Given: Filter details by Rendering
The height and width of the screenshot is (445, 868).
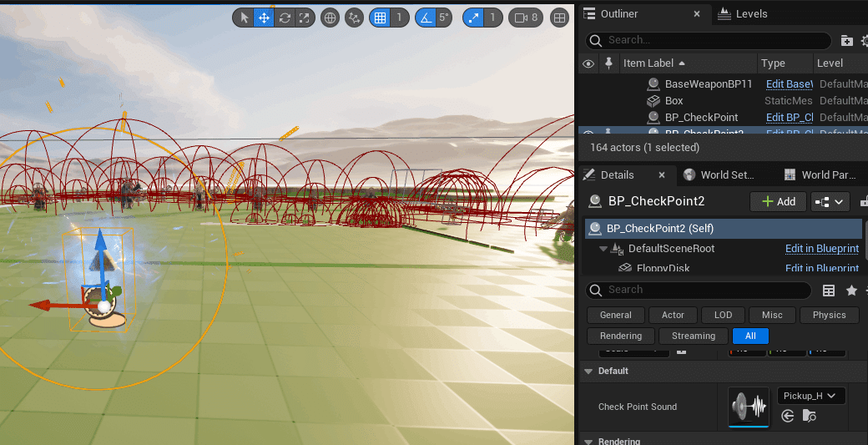Looking at the screenshot, I should [x=621, y=336].
